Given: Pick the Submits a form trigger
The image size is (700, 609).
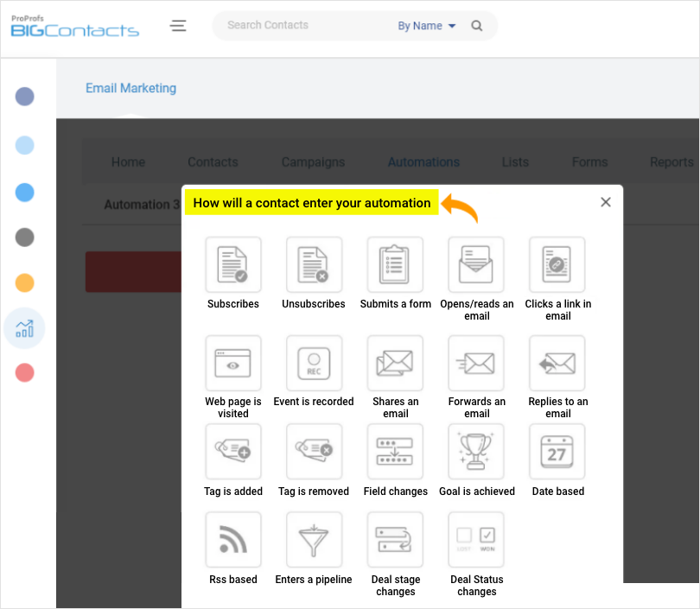Looking at the screenshot, I should (395, 264).
